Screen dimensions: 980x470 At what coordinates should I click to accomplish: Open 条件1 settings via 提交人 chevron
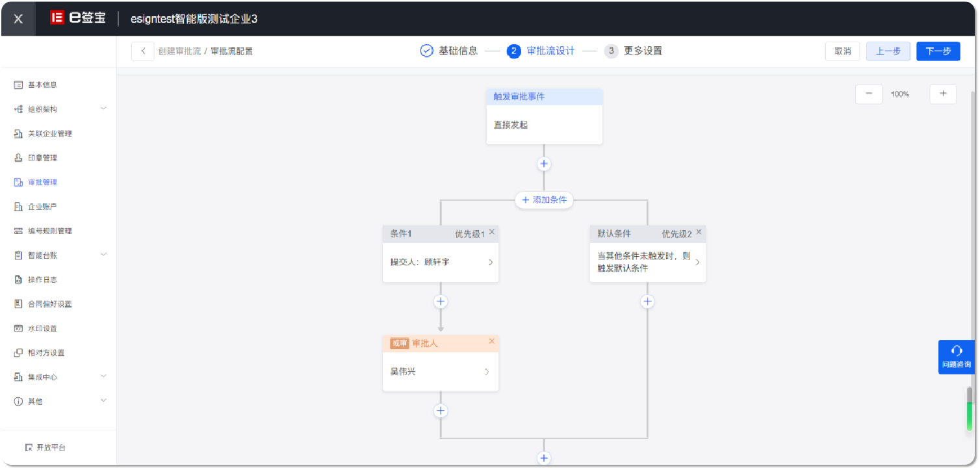tap(491, 263)
